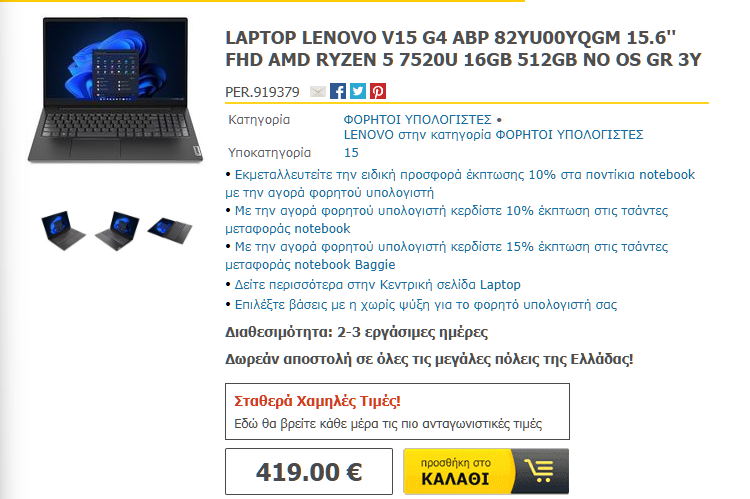
Task: Open ΦΟΡΗΤΟΙ ΥΠΟΛΟΓΙΣΤΕΣ category link
Action: [x=418, y=119]
